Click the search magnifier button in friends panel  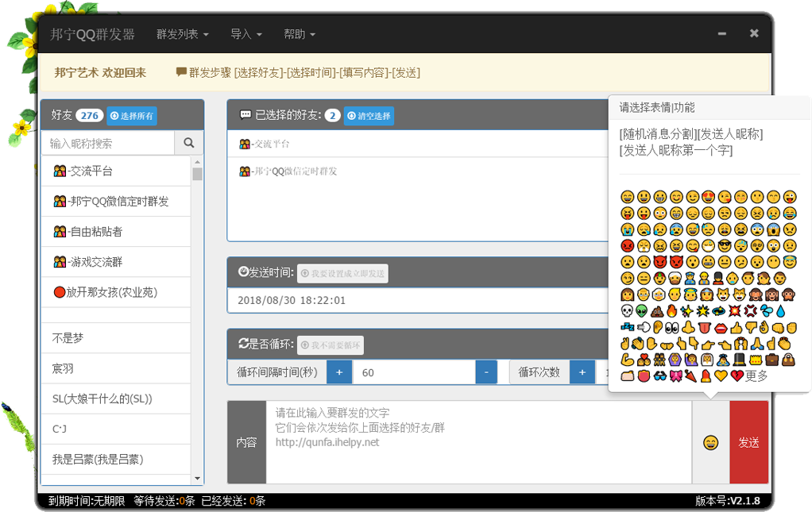(188, 143)
